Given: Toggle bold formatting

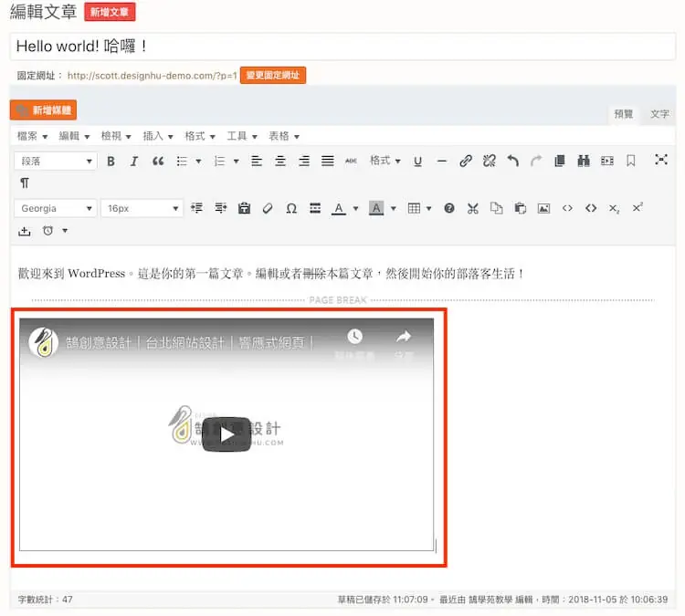Looking at the screenshot, I should (x=111, y=162).
